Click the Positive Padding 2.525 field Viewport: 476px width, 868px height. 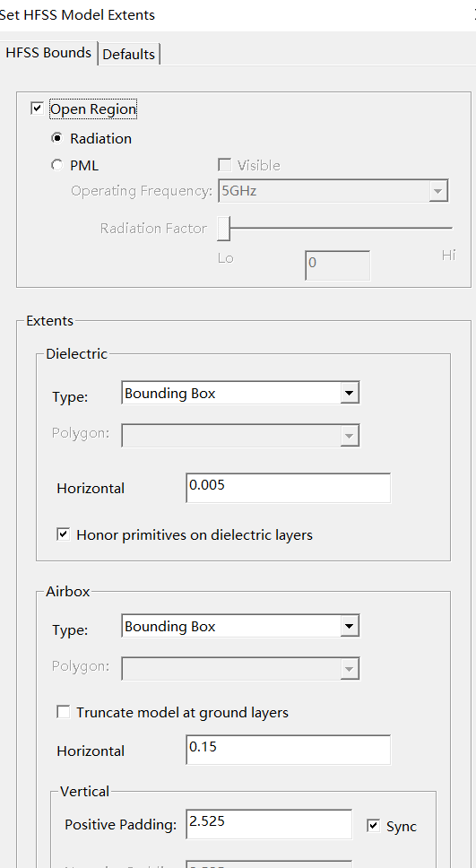(x=269, y=824)
